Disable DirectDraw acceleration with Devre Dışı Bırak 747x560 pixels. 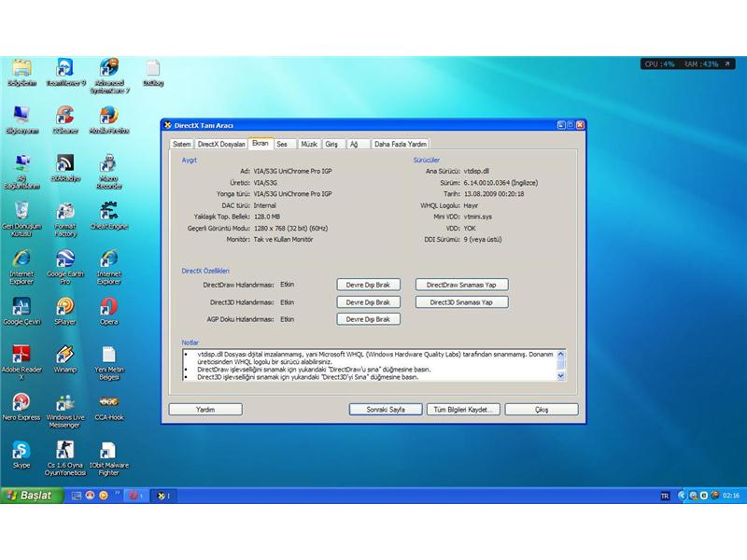(x=368, y=285)
